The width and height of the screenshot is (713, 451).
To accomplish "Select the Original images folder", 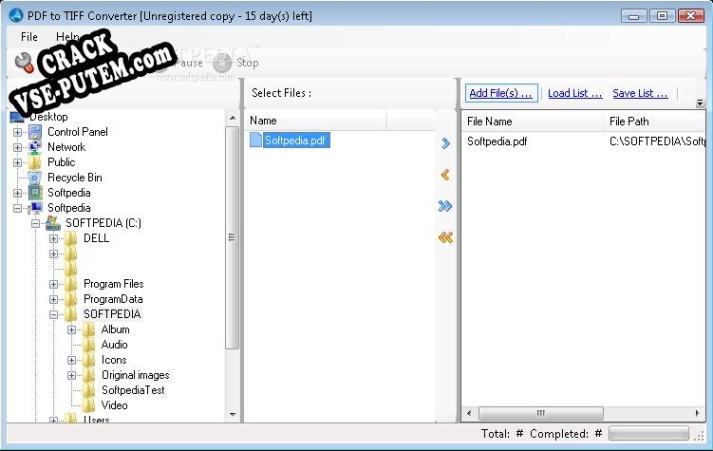I will [x=135, y=375].
